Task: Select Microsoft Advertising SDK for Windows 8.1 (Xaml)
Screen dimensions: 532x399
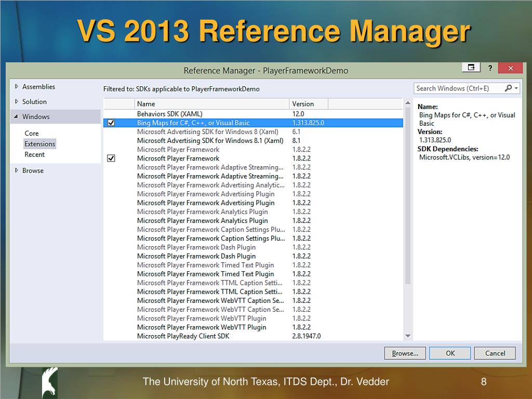Action: [253, 140]
